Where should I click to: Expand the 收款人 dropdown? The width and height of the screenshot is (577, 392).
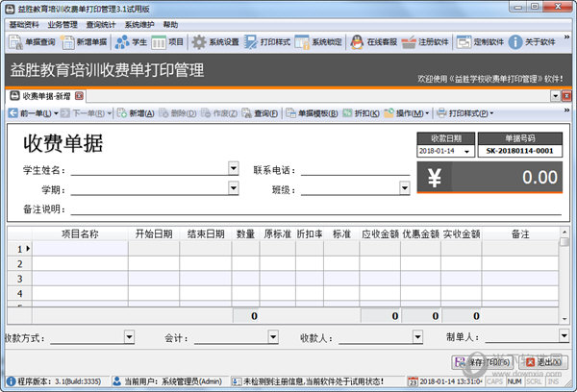click(417, 336)
